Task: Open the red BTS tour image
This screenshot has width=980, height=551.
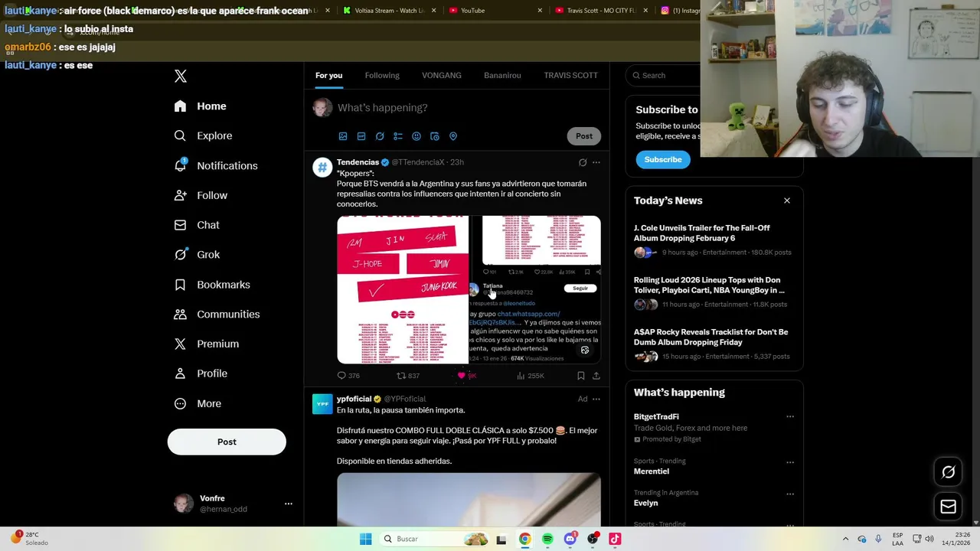Action: [x=403, y=289]
